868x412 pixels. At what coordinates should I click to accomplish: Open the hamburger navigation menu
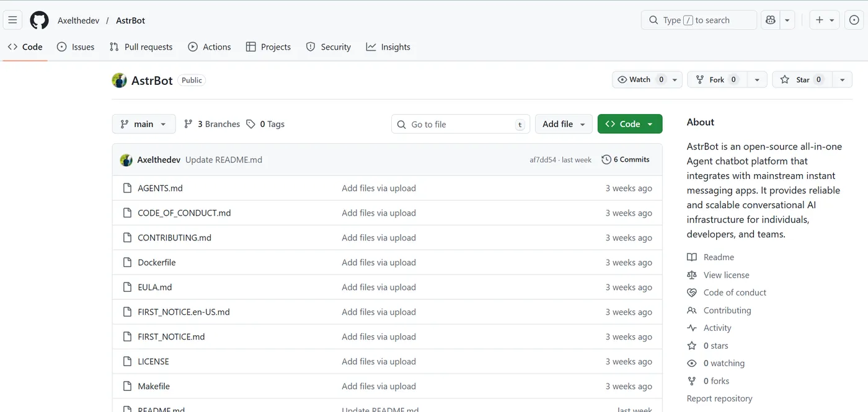(x=12, y=20)
